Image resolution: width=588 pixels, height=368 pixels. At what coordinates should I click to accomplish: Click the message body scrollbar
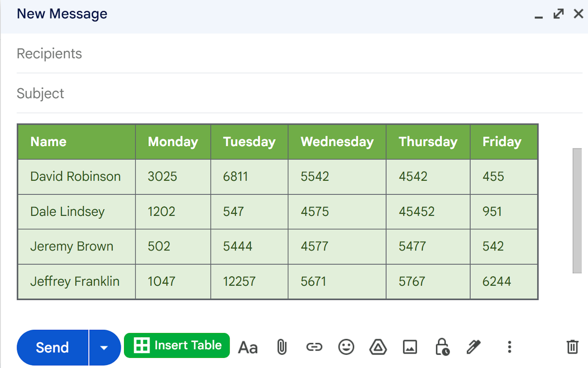pyautogui.click(x=577, y=211)
